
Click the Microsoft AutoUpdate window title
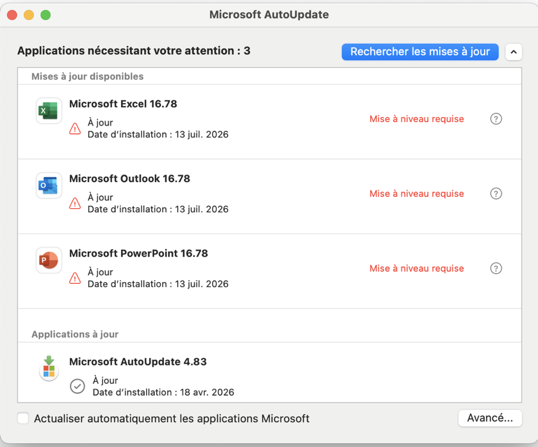269,14
